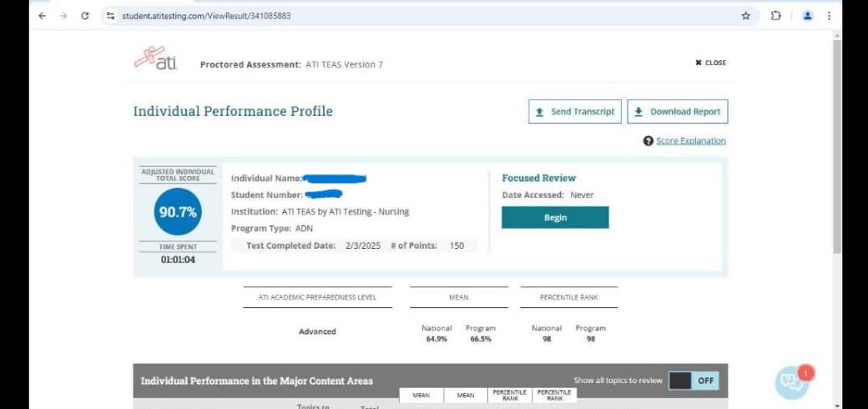Click Focused Review heading
Viewport: 868px width, 409px height.
538,179
